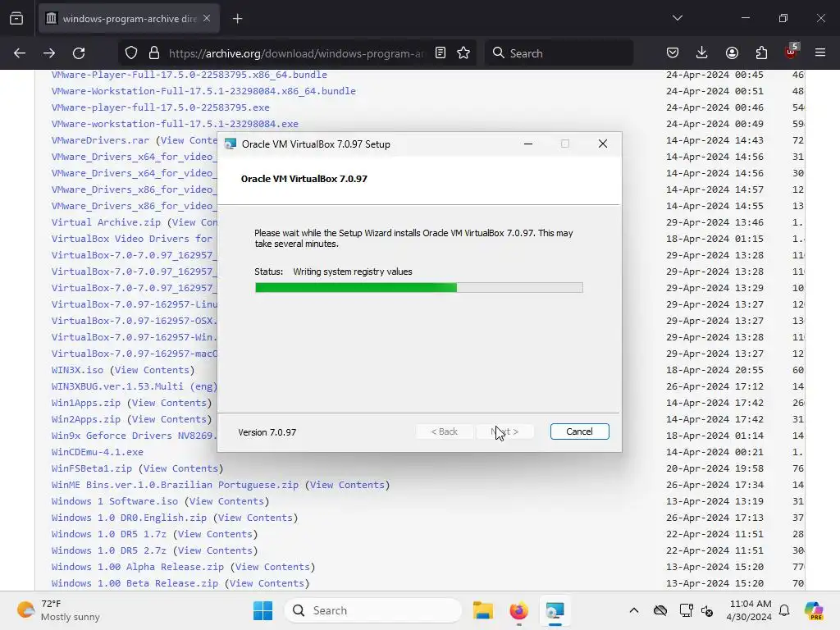Switch to Firefox in the taskbar

click(518, 610)
